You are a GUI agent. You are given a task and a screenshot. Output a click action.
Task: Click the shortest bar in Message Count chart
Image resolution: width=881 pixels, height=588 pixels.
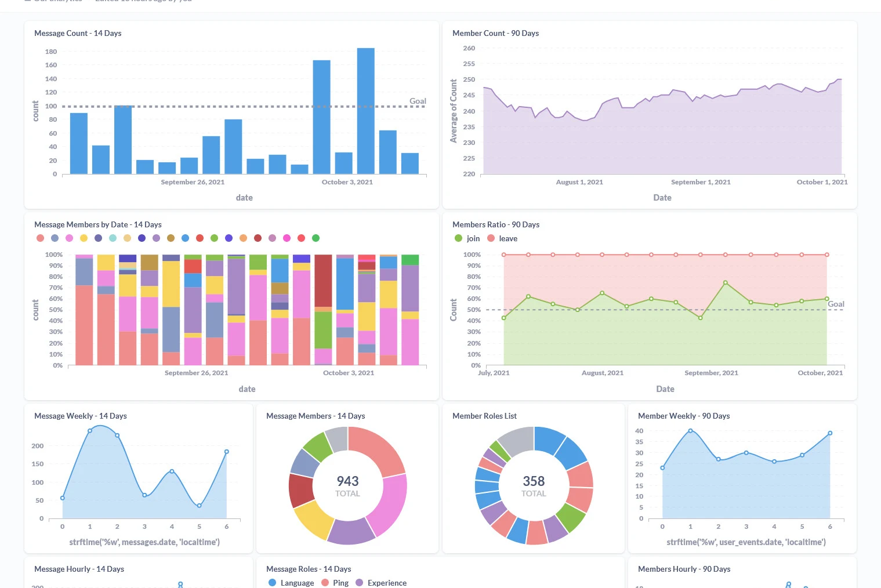[300, 169]
